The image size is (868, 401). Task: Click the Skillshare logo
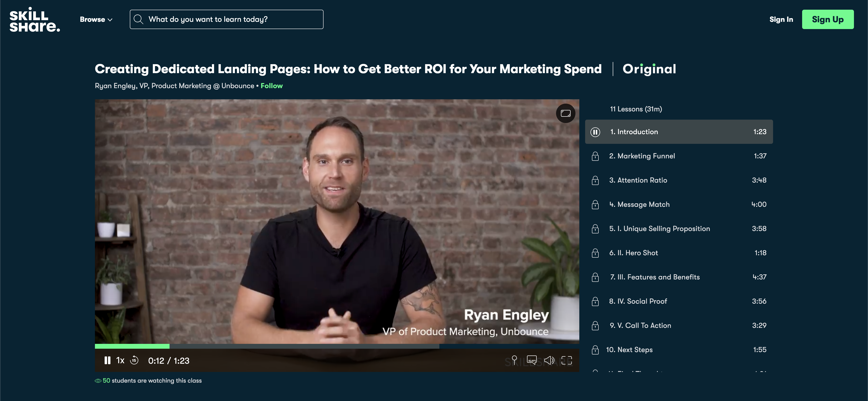[x=34, y=20]
